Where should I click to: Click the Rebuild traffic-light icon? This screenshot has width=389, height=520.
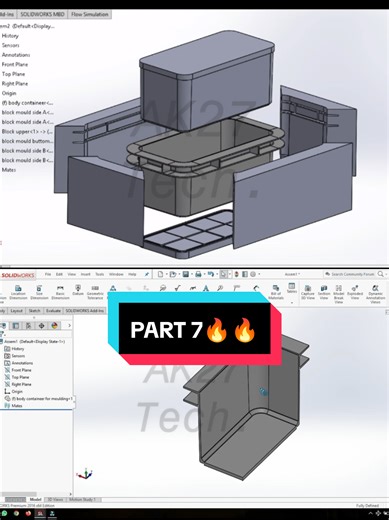(236, 274)
